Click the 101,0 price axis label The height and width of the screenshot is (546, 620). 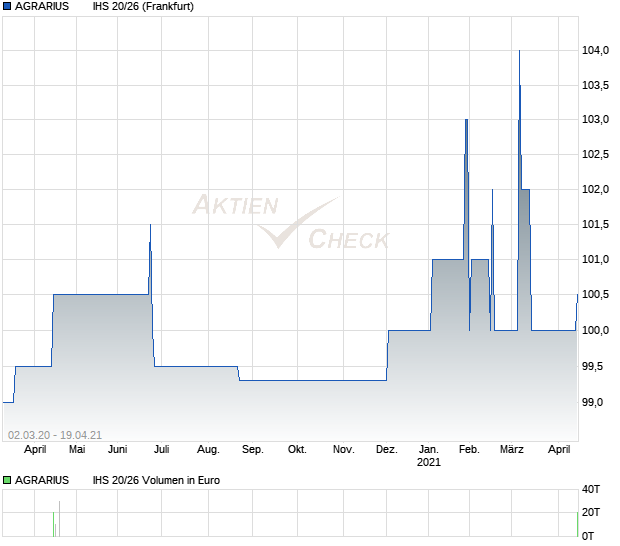(x=595, y=259)
